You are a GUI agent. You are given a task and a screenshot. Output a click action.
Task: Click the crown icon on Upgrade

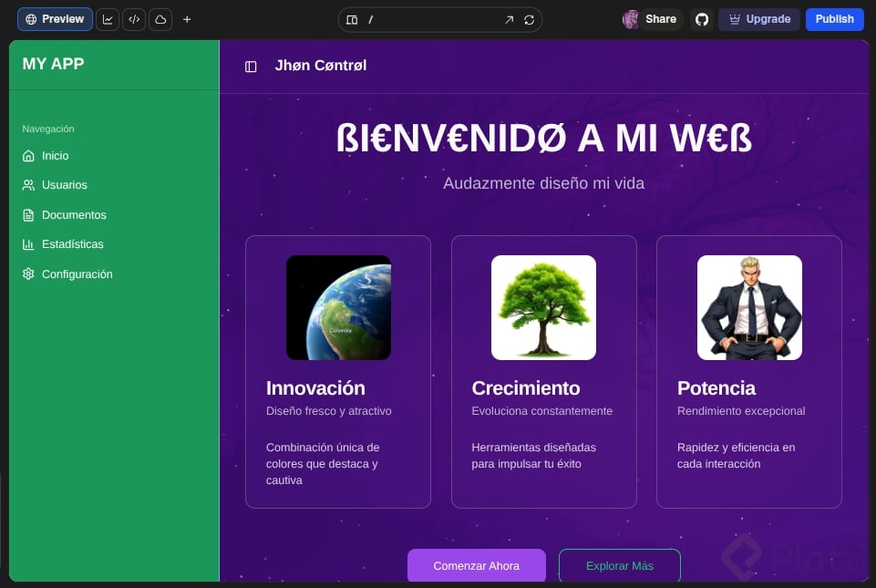(735, 19)
